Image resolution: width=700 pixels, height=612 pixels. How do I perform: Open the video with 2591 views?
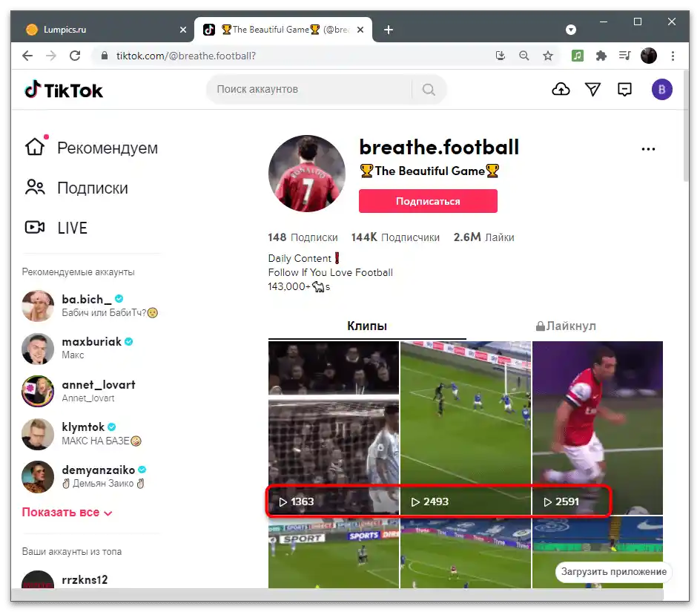tap(598, 428)
